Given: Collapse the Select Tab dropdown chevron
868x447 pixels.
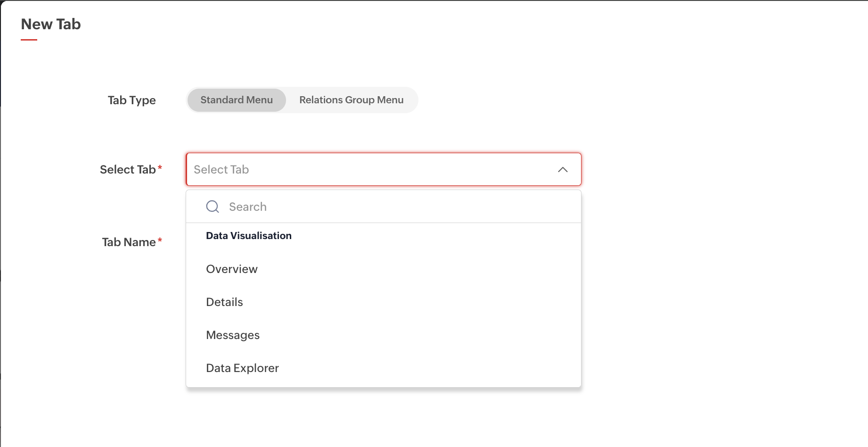Looking at the screenshot, I should coord(563,169).
